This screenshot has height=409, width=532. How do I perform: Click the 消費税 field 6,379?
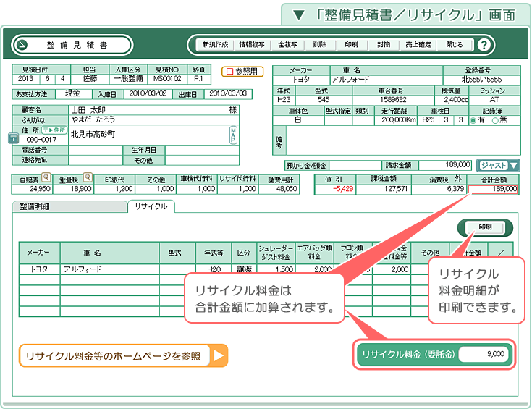click(439, 190)
